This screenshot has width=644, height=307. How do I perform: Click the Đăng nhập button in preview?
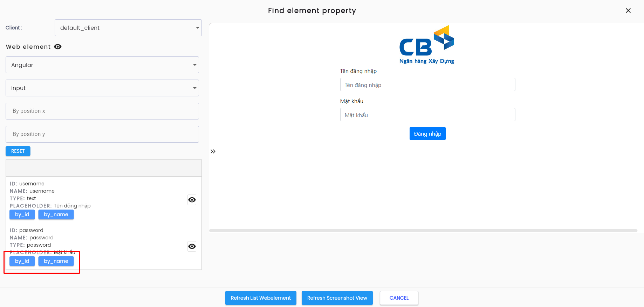click(x=427, y=134)
